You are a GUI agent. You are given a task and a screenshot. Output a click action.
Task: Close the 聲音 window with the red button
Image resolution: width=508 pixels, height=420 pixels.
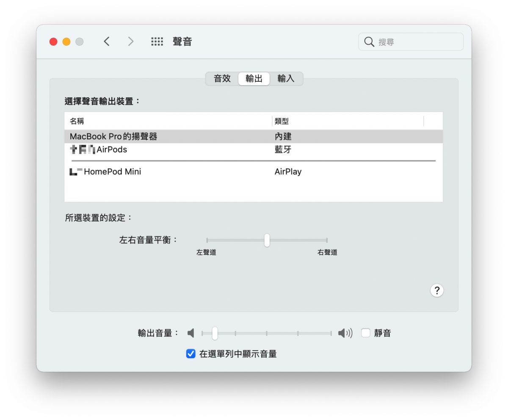53,41
